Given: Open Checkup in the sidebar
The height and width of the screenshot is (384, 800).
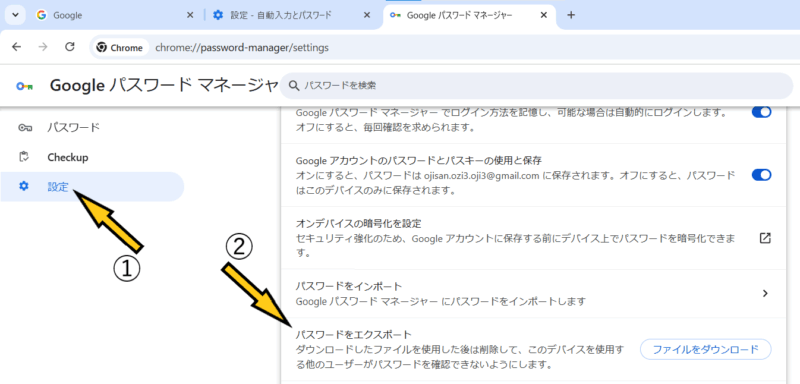Looking at the screenshot, I should point(92,157).
